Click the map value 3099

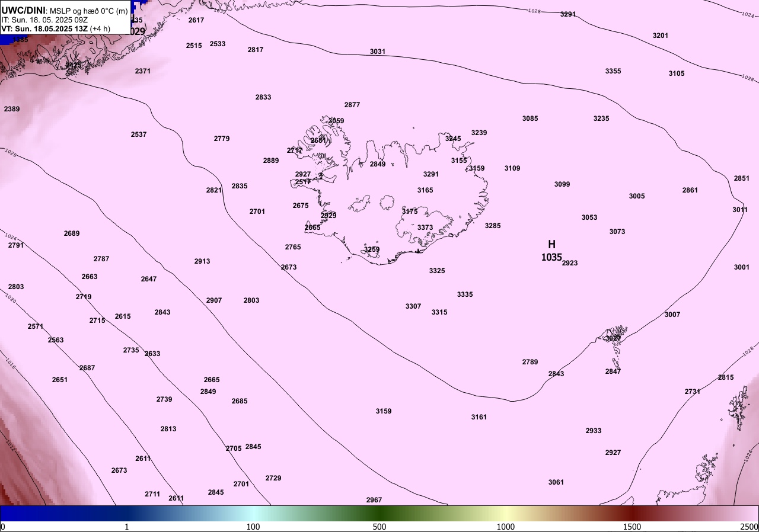point(562,184)
